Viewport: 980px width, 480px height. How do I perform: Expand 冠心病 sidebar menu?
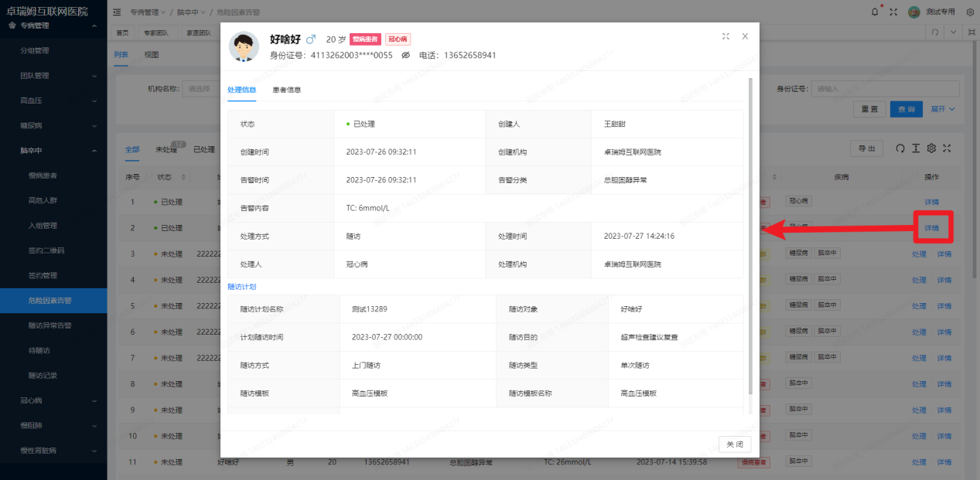pyautogui.click(x=53, y=400)
